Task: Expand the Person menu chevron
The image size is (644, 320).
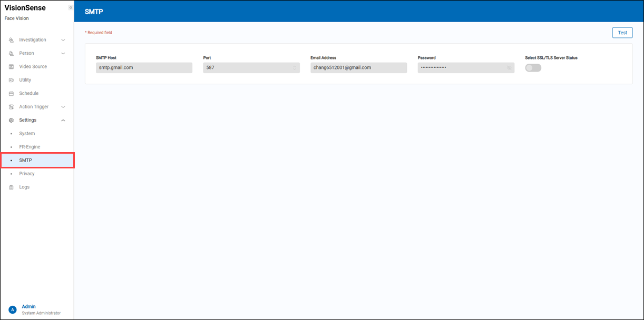Action: [63, 53]
